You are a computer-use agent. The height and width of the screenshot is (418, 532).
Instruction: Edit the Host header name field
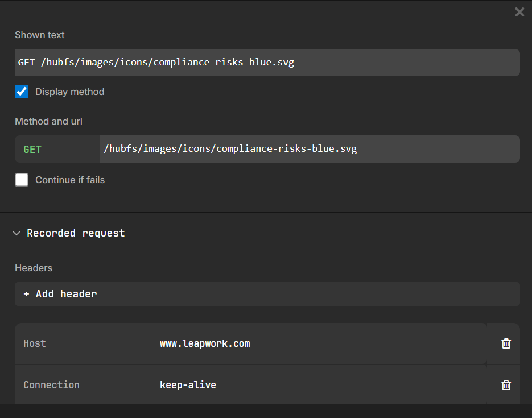pos(85,343)
